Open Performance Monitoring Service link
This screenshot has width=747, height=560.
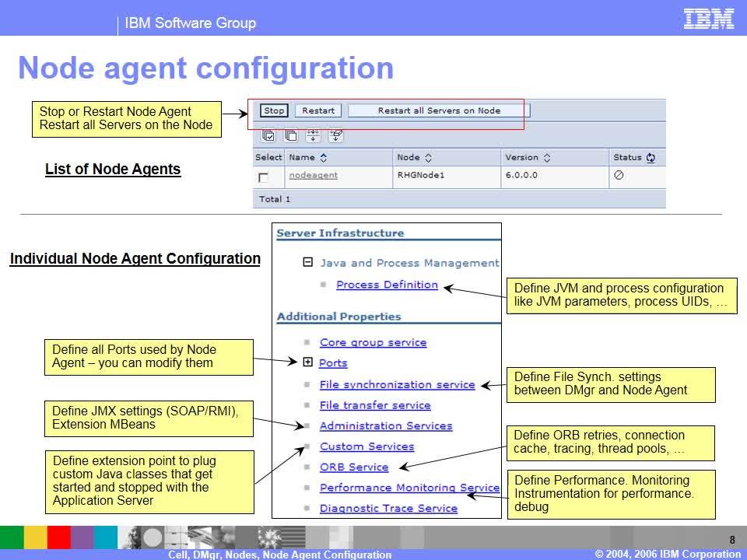click(x=410, y=488)
